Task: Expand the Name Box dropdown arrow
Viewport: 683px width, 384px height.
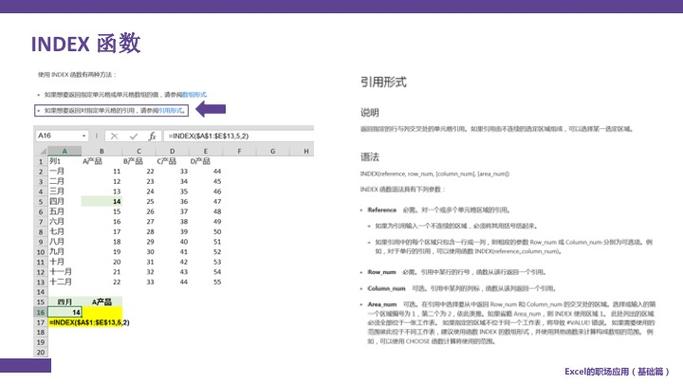Action: 84,136
